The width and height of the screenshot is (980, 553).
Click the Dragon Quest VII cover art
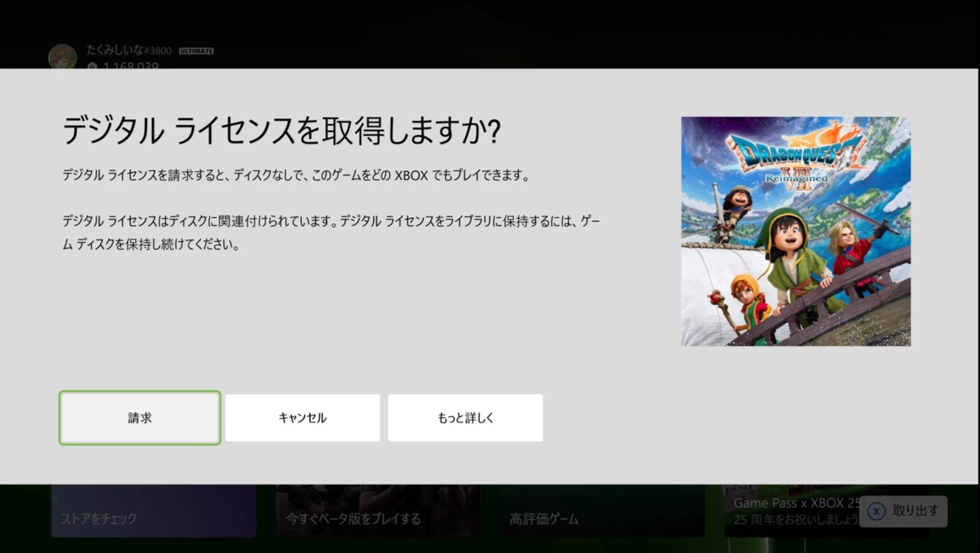796,231
